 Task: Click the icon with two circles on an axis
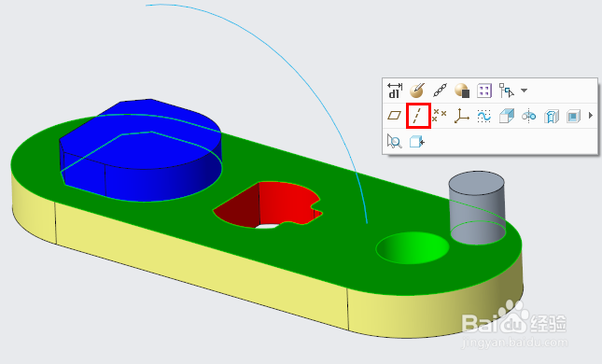tap(528, 116)
